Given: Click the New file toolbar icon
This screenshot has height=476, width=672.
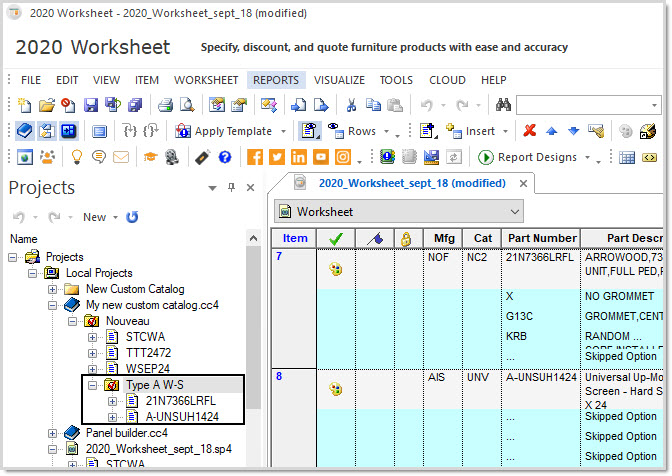Looking at the screenshot, I should pyautogui.click(x=24, y=105).
